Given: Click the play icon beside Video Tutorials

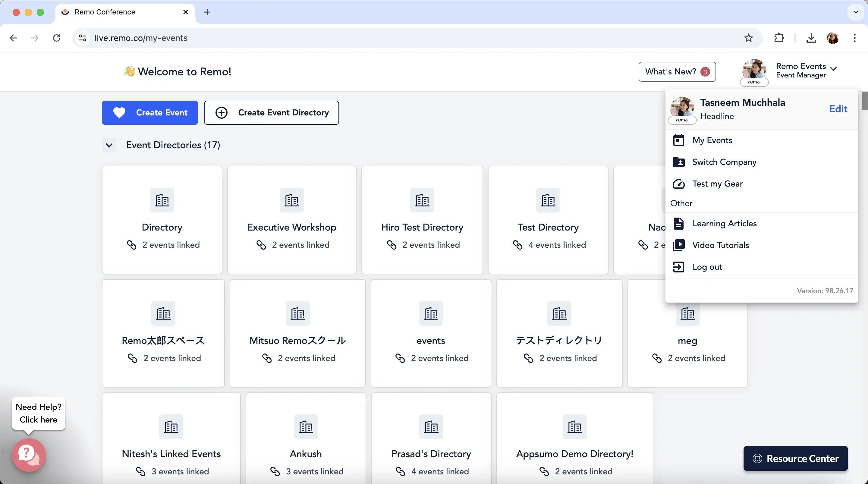Looking at the screenshot, I should point(679,245).
